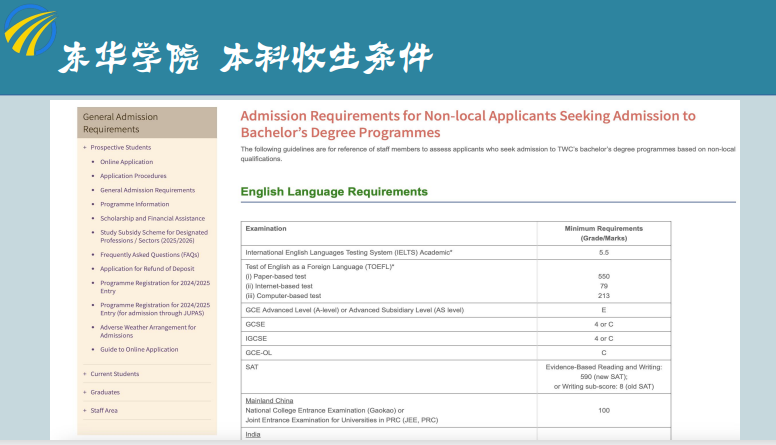Viewport: 776px width, 445px height.
Task: Select the GCSE row label
Action: pyautogui.click(x=255, y=324)
